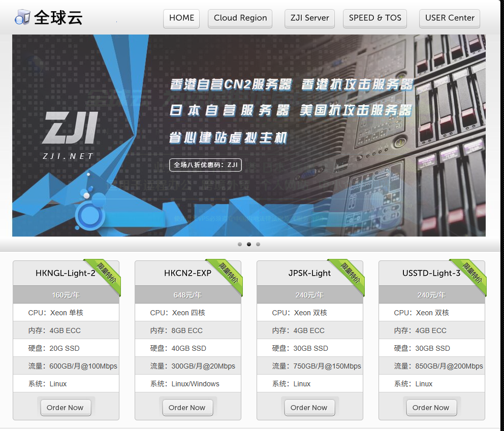Select the third carousel dot
Image resolution: width=504 pixels, height=431 pixels.
click(258, 244)
